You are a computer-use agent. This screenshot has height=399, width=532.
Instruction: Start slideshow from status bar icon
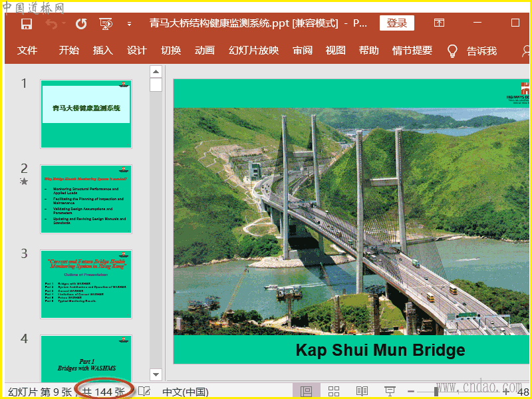(390, 391)
